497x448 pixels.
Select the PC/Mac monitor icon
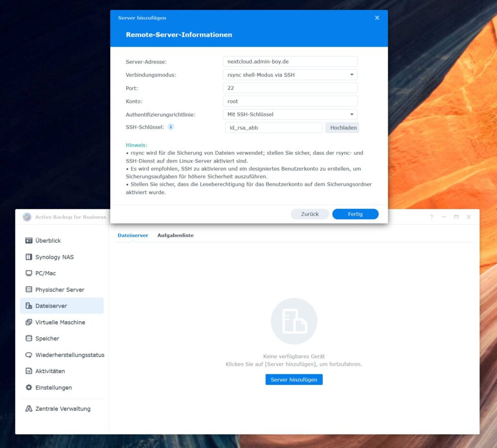(29, 273)
